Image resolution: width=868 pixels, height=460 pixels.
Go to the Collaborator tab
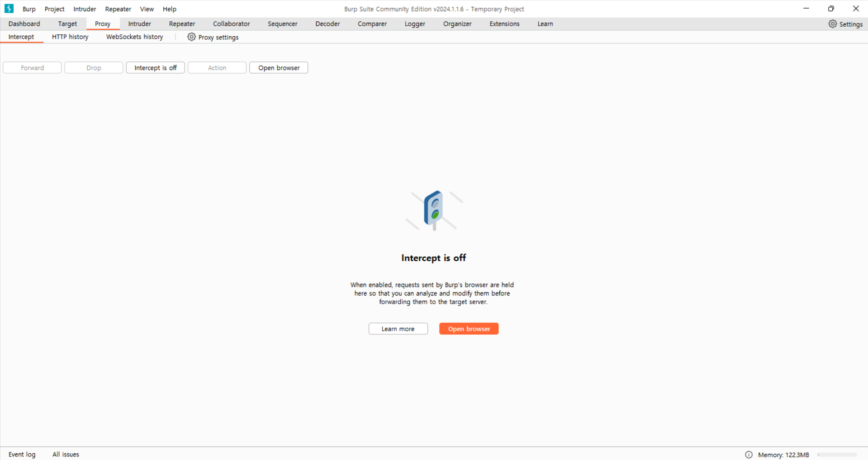click(231, 24)
